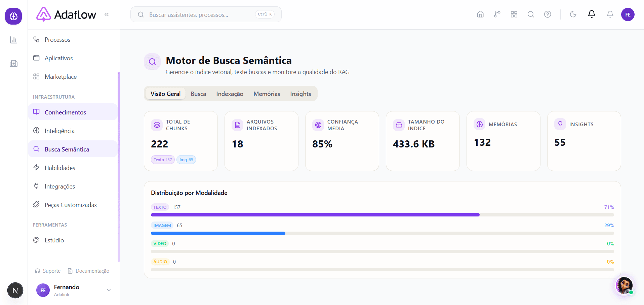Click the 85% confidence value

pos(322,144)
